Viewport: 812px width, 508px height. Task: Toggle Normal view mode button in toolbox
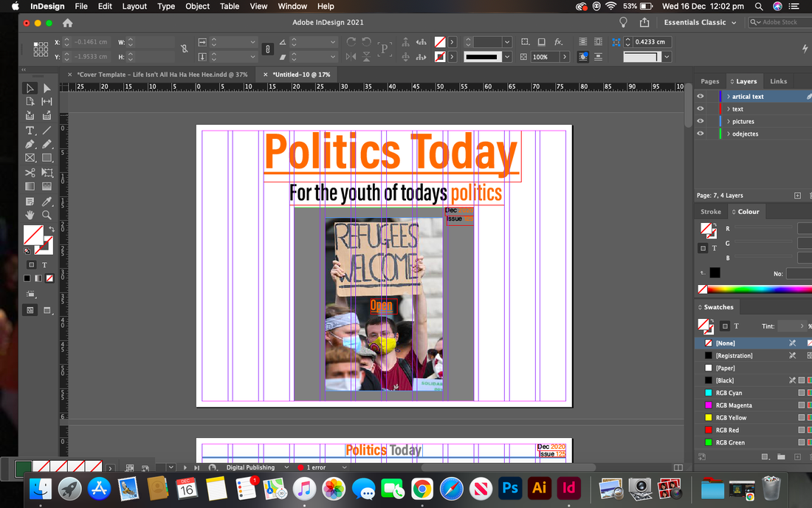[30, 310]
